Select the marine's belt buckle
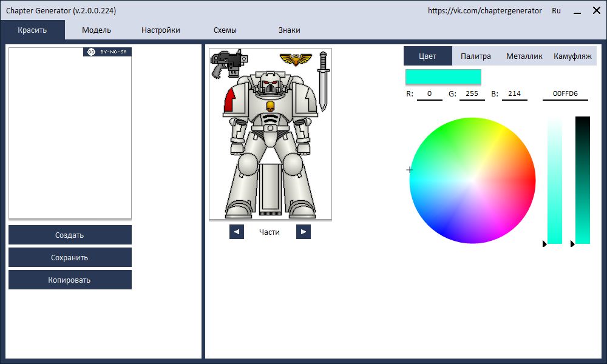The height and width of the screenshot is (364, 607). 270,128
